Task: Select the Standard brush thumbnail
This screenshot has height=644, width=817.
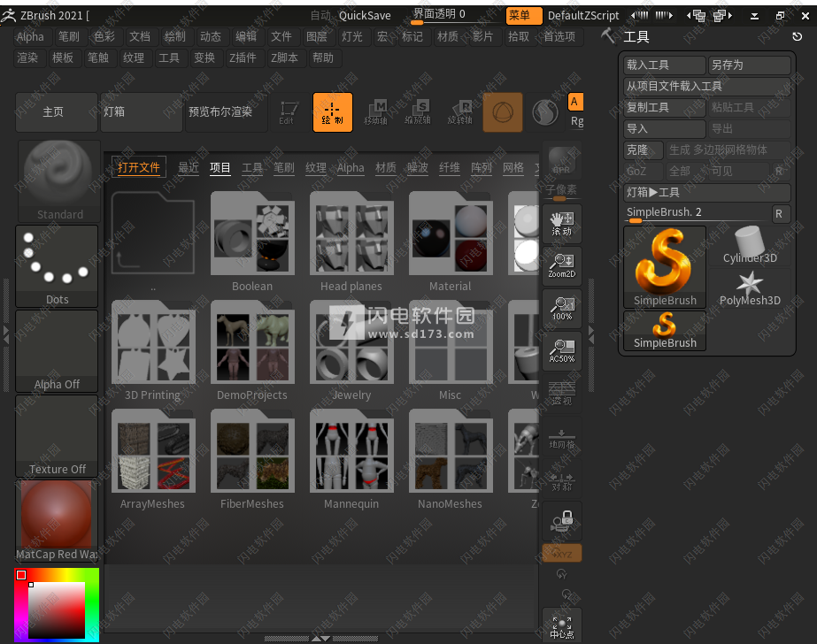Action: click(59, 181)
